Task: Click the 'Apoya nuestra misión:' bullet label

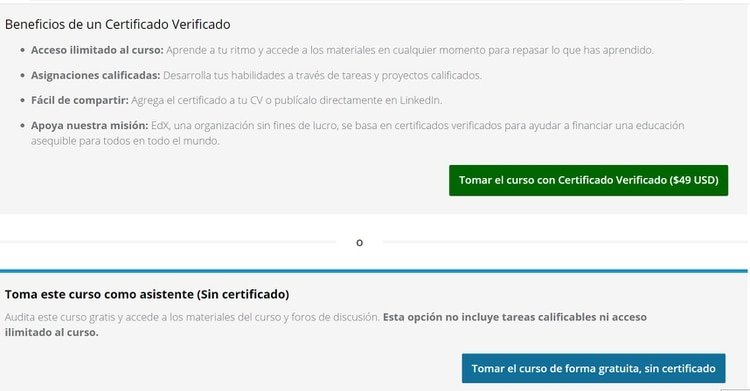Action: 89,125
